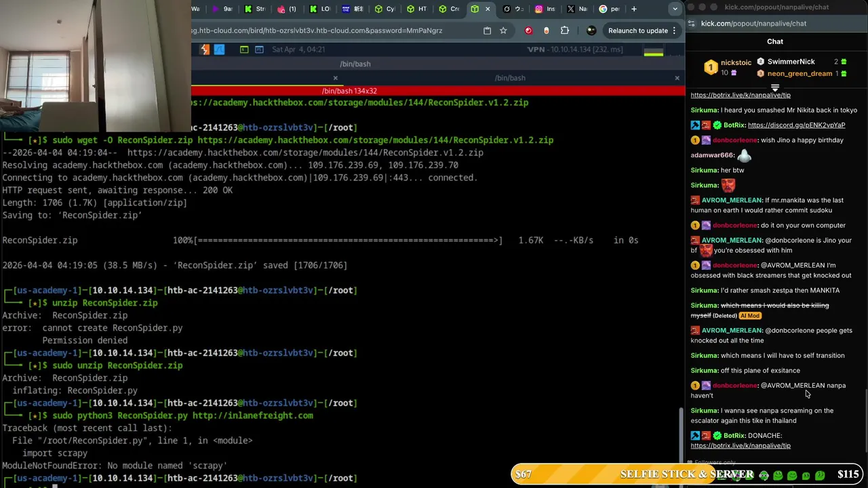868x488 pixels.
Task: Switch to the Kick 'LO' tab
Action: (x=320, y=9)
